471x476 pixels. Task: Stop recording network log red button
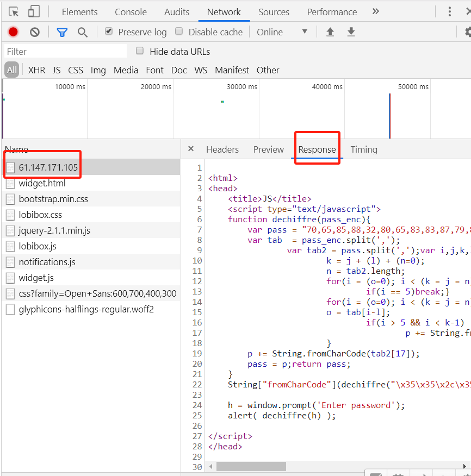tap(13, 32)
